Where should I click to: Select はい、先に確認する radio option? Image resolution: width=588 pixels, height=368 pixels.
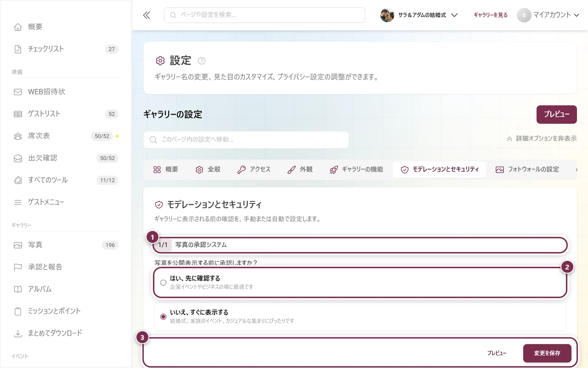360,283
